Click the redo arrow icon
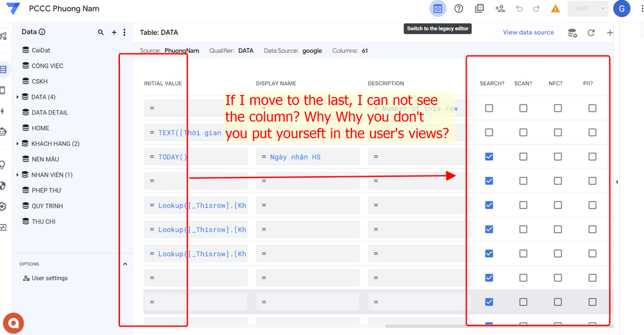Screen dimensions: 644x335 pos(536,8)
